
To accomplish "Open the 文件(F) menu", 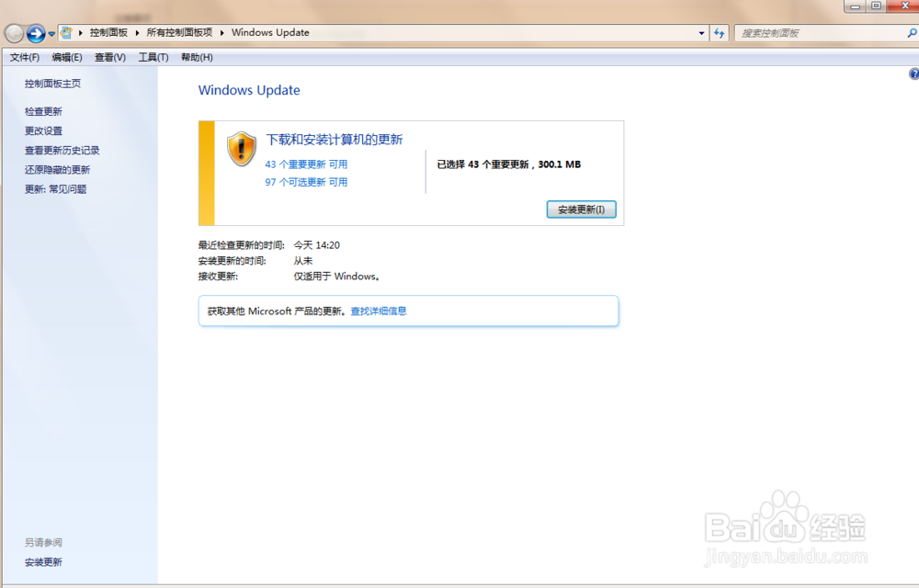I will click(25, 57).
